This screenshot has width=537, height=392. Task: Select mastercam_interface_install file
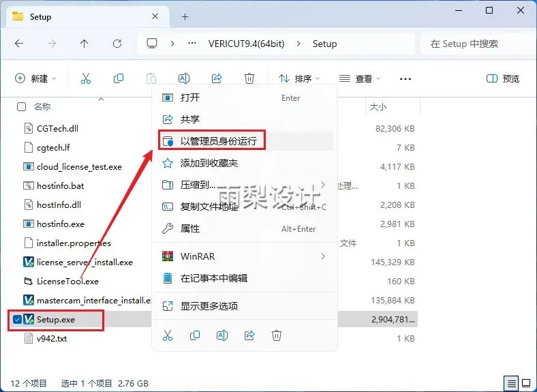[x=94, y=301]
